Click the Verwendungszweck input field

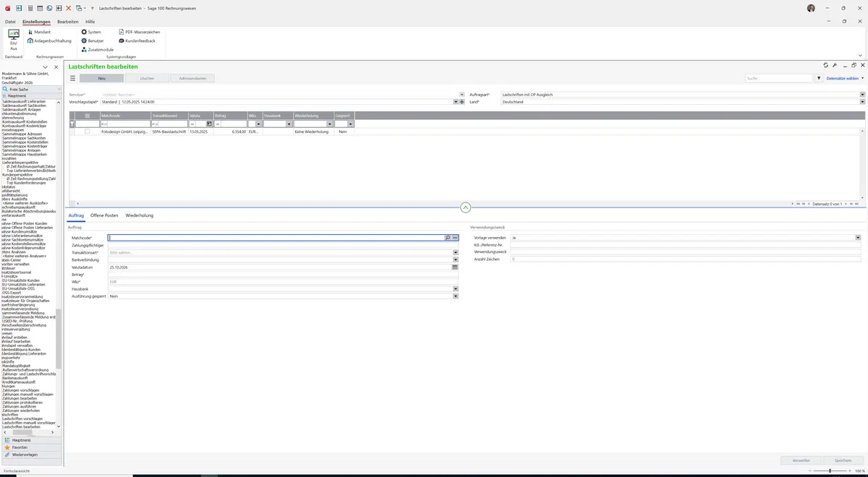tap(685, 252)
